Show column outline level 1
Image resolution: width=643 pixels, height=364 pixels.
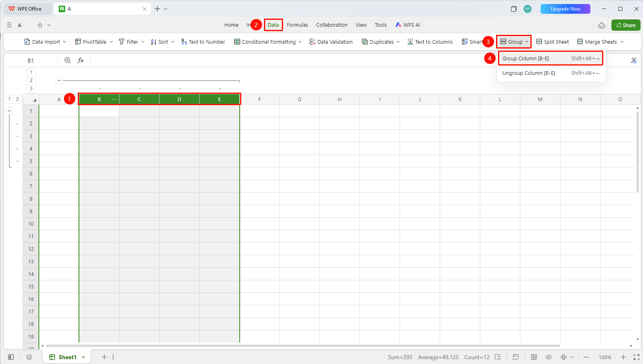[31, 72]
